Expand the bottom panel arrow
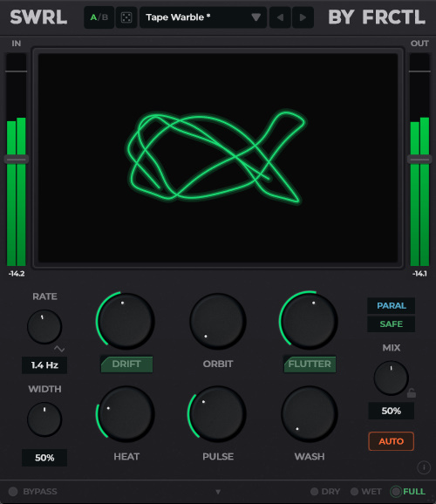436x504 pixels. click(x=218, y=492)
